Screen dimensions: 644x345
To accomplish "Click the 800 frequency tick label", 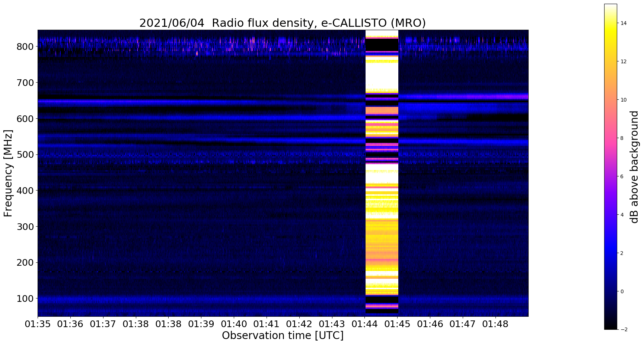I will [25, 47].
